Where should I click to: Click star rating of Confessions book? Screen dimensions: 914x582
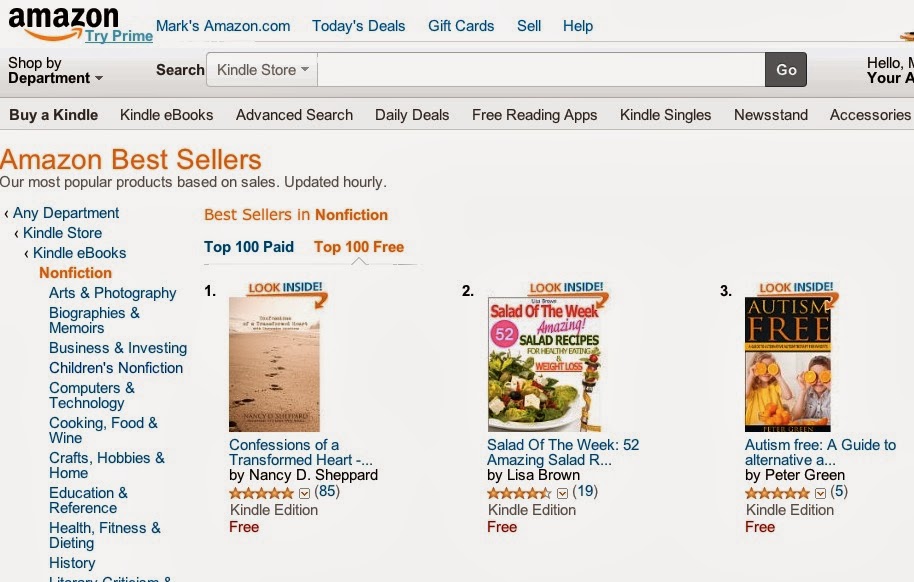click(x=263, y=493)
